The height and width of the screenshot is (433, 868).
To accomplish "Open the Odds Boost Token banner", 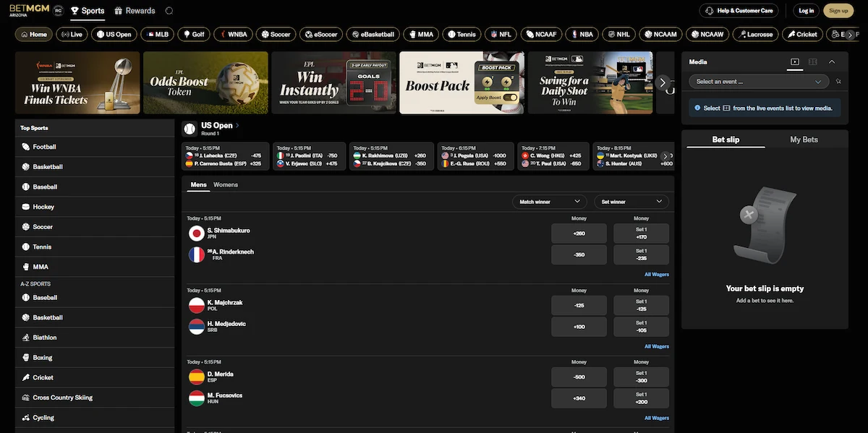I will [x=205, y=82].
